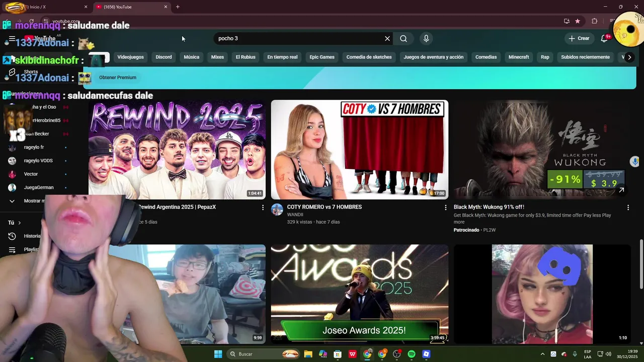The image size is (644, 362).
Task: Select the Rap chip
Action: coord(545,57)
